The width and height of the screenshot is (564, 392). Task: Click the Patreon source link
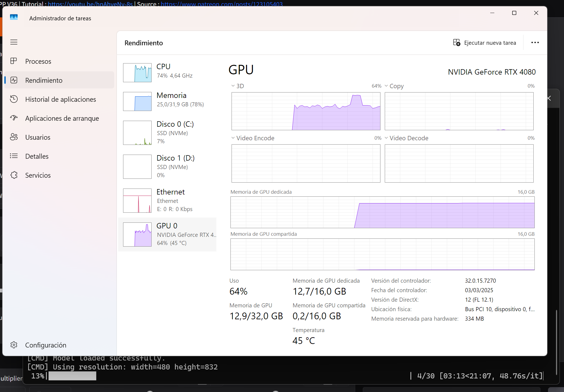(x=222, y=4)
